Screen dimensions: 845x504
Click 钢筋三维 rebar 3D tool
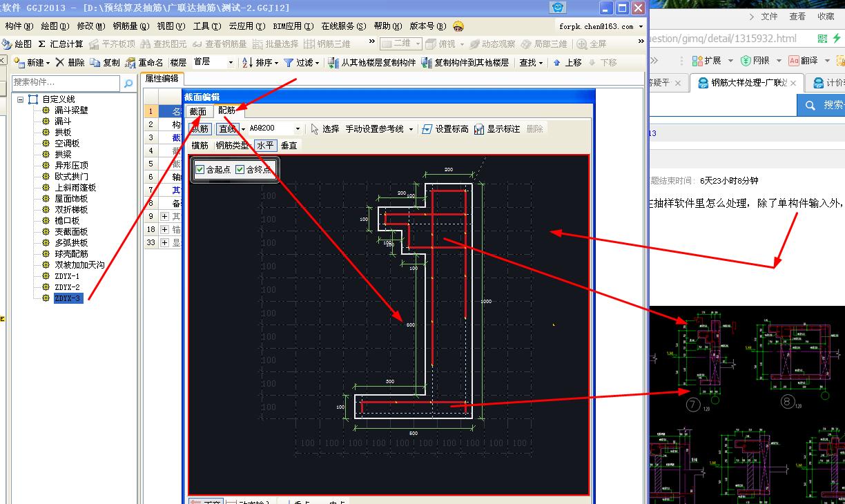327,43
